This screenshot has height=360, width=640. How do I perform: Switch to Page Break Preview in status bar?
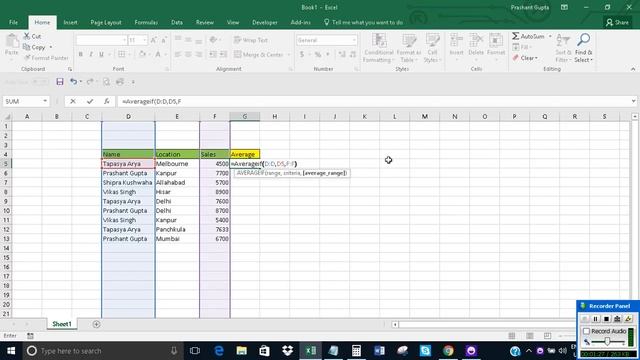(x=547, y=336)
